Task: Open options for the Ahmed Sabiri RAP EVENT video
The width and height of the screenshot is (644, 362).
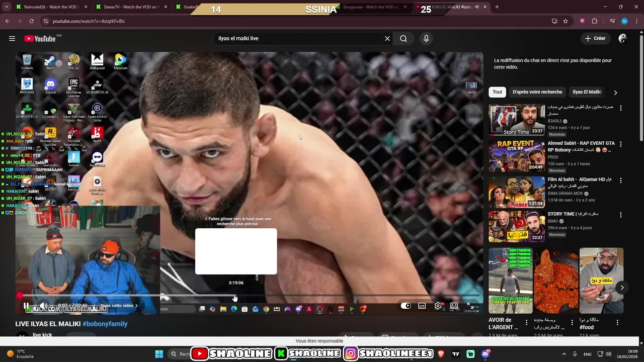Action: pyautogui.click(x=620, y=144)
